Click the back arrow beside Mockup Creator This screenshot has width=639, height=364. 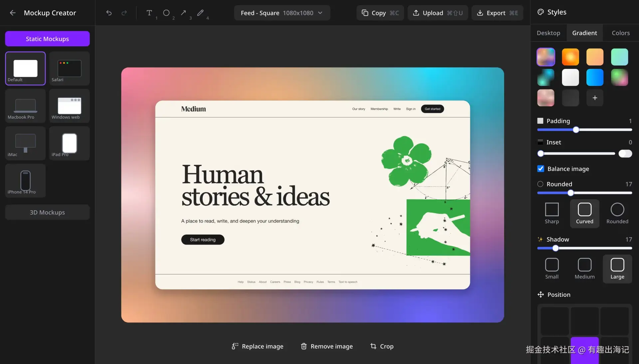[x=13, y=13]
